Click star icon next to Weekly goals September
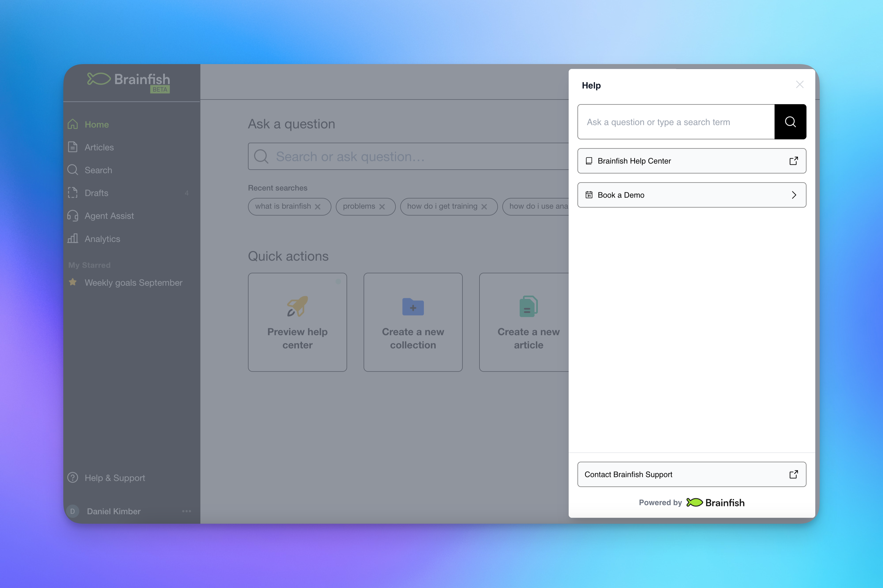The image size is (883, 588). 73,282
